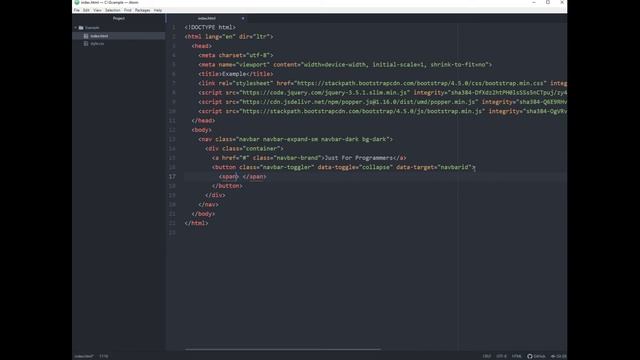Image resolution: width=640 pixels, height=360 pixels.
Task: Click line number 17 in the gutter
Action: (172, 177)
